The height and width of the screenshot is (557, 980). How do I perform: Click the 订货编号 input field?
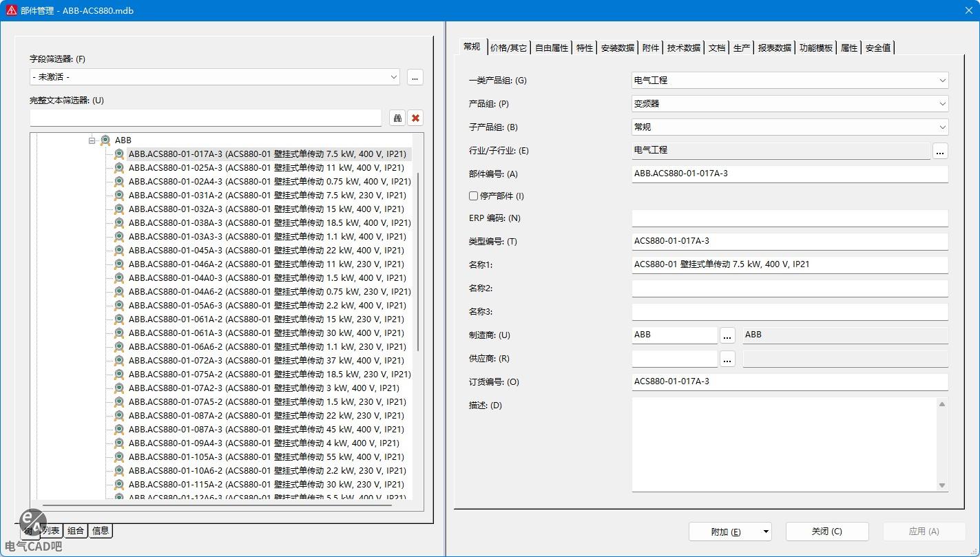pyautogui.click(x=790, y=381)
